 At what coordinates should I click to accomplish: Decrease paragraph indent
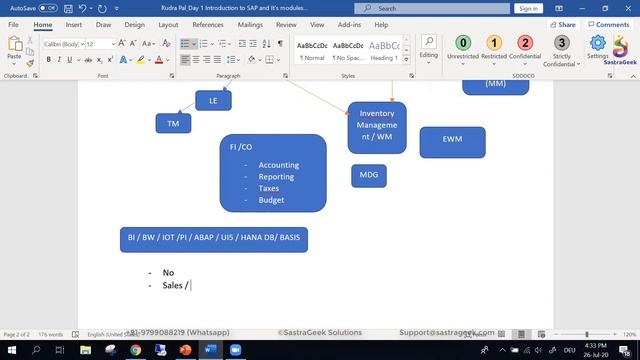[x=242, y=43]
